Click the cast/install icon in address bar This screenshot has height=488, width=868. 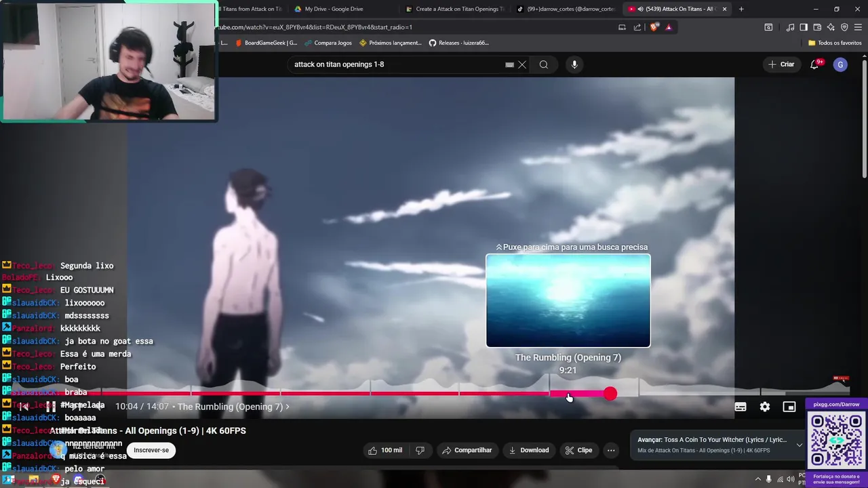(x=622, y=27)
